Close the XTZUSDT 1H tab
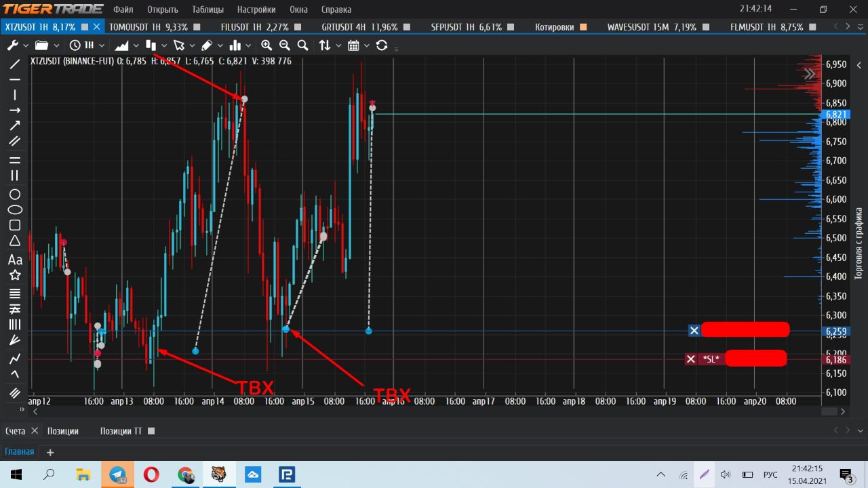The height and width of the screenshot is (488, 868). point(96,27)
